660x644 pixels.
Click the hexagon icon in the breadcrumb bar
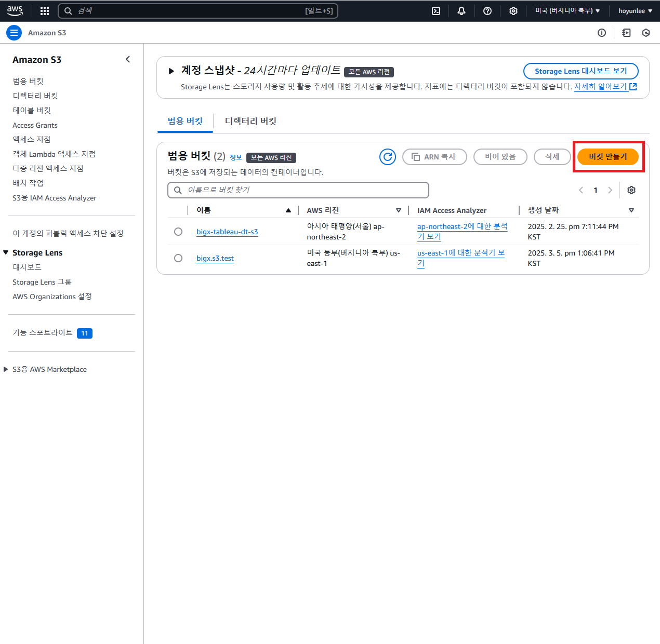(646, 33)
